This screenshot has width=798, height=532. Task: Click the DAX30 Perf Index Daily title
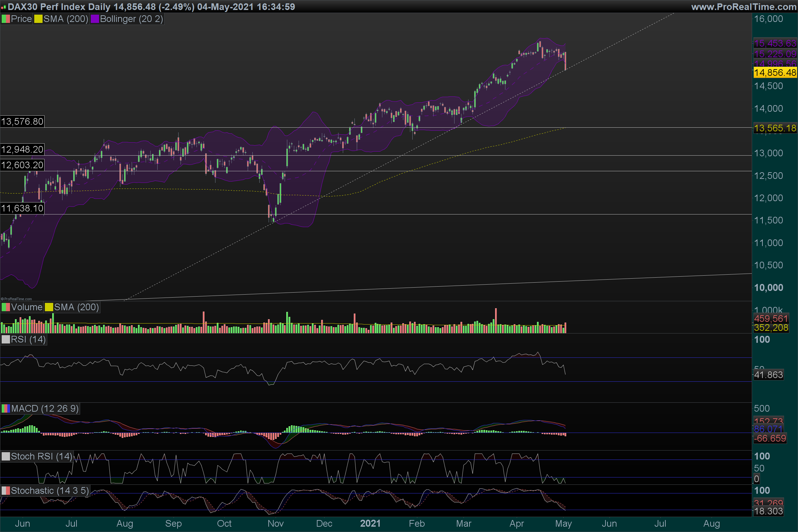point(59,7)
